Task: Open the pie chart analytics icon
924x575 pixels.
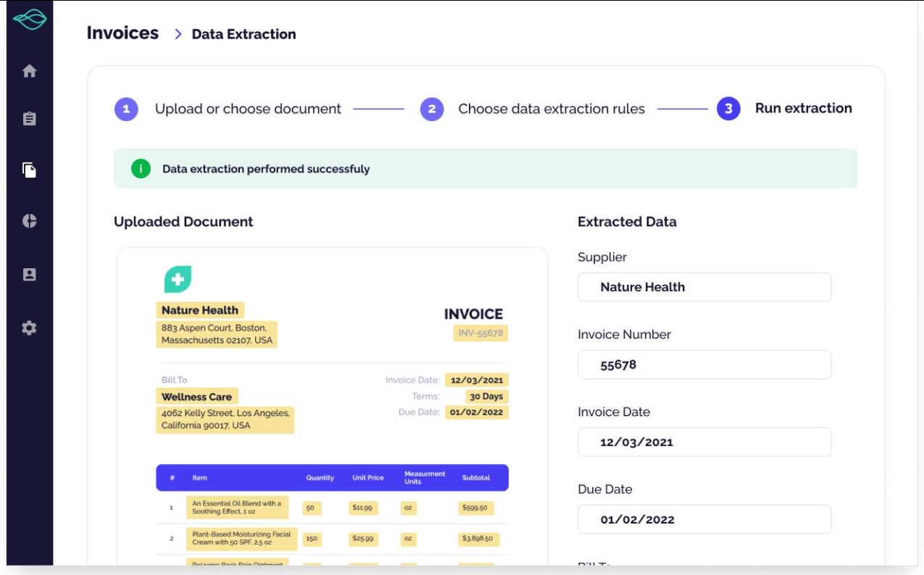Action: pyautogui.click(x=29, y=221)
